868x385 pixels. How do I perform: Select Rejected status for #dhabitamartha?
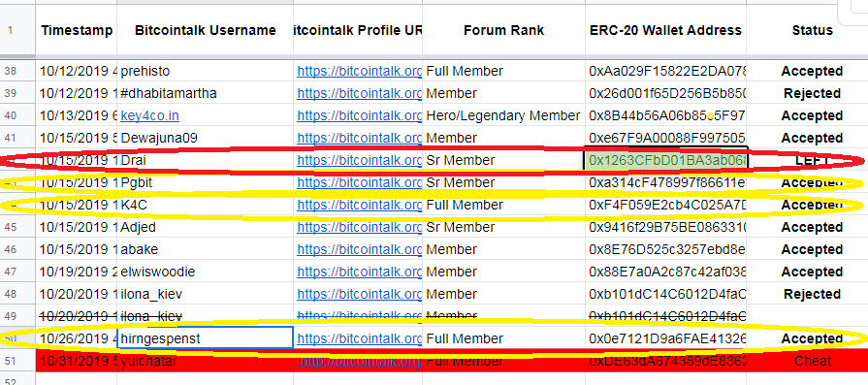(x=812, y=93)
